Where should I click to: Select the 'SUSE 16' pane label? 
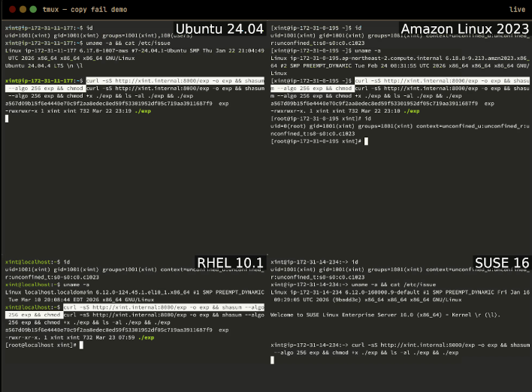coord(501,263)
